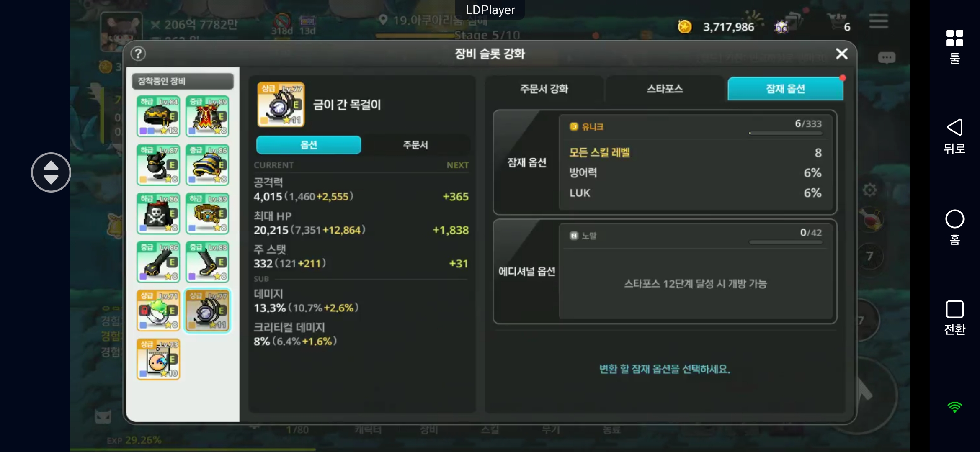Open the 잠재 옵션 tab

tap(785, 89)
